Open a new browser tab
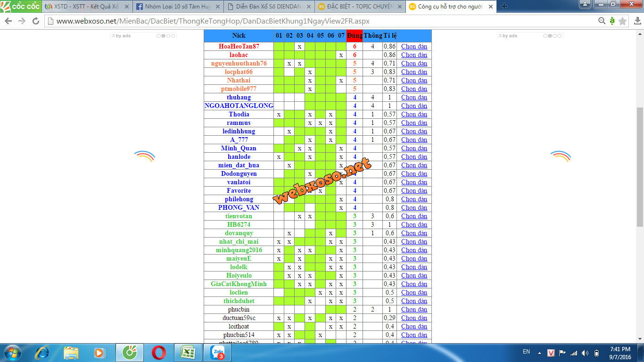 pyautogui.click(x=504, y=6)
